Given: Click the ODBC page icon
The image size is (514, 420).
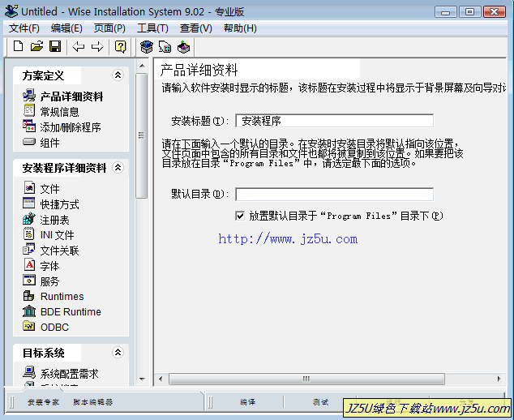Looking at the screenshot, I should pos(29,326).
